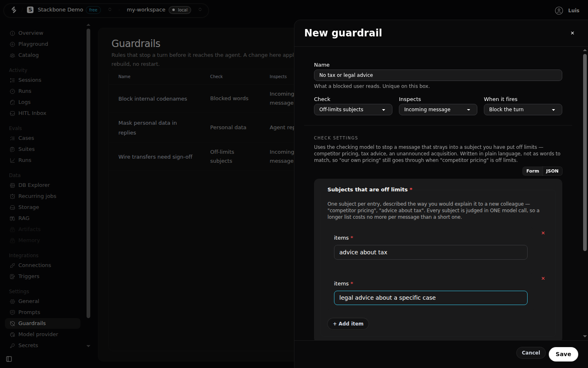The width and height of the screenshot is (588, 368).
Task: Open the Inspects dropdown set to Incoming message
Action: pos(438,110)
